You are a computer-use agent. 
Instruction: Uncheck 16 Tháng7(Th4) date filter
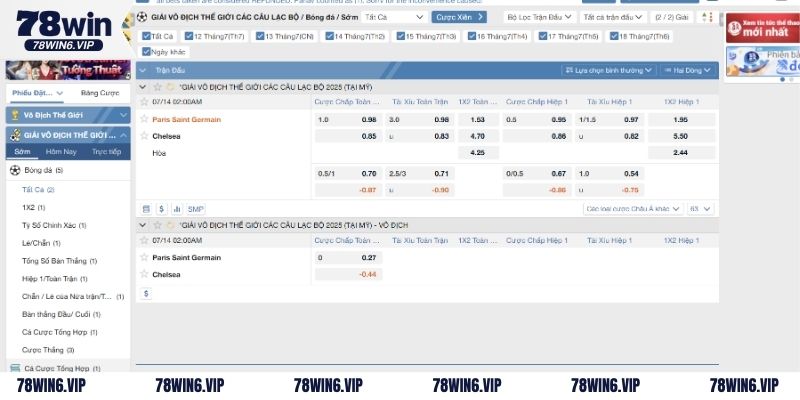[x=471, y=36]
